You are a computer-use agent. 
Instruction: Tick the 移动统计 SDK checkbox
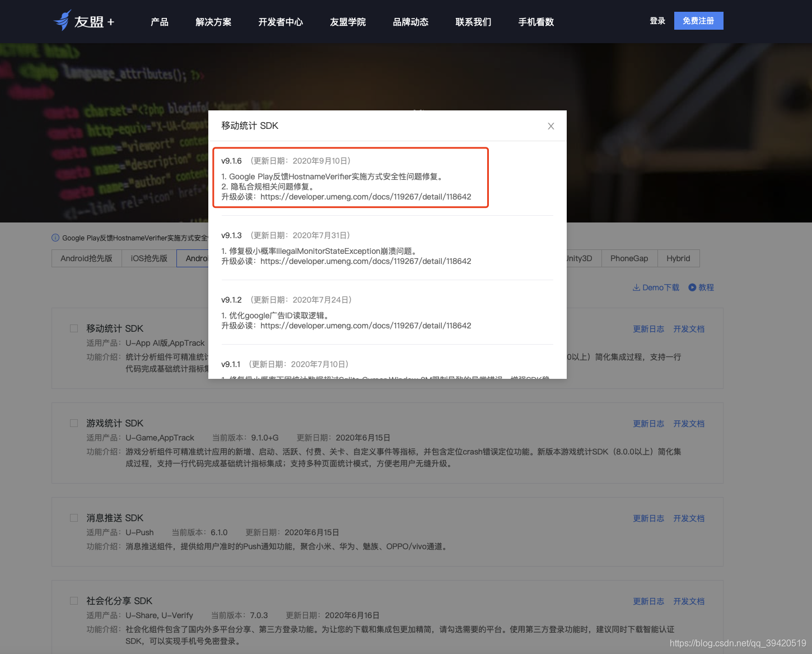click(x=74, y=328)
